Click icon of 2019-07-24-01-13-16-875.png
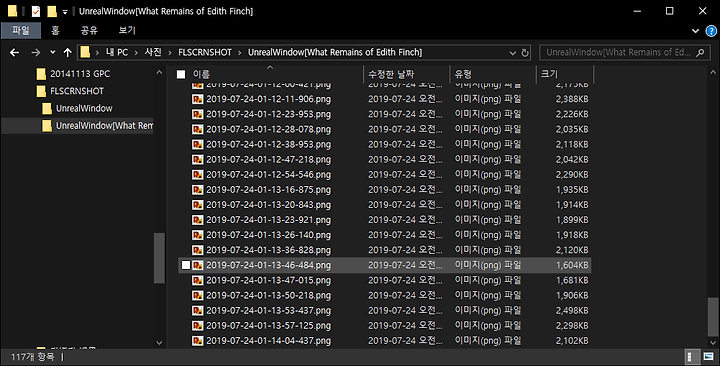The width and height of the screenshot is (720, 366). pos(197,190)
